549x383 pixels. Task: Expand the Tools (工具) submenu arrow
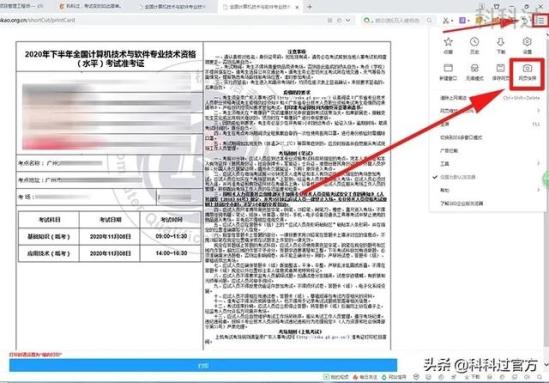(x=538, y=163)
